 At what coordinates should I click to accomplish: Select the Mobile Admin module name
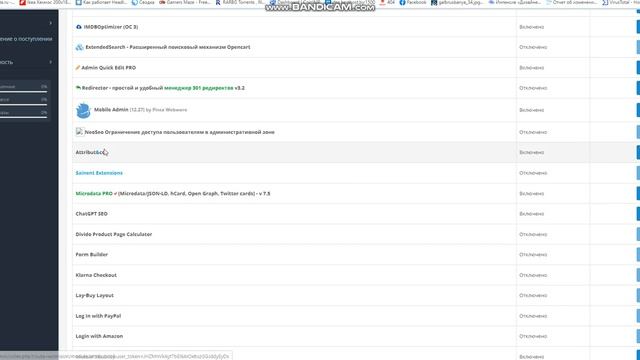pos(111,110)
